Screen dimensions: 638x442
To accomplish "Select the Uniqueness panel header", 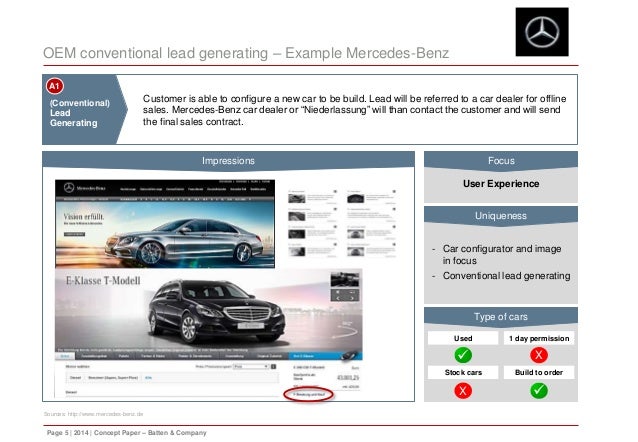I will (x=501, y=215).
